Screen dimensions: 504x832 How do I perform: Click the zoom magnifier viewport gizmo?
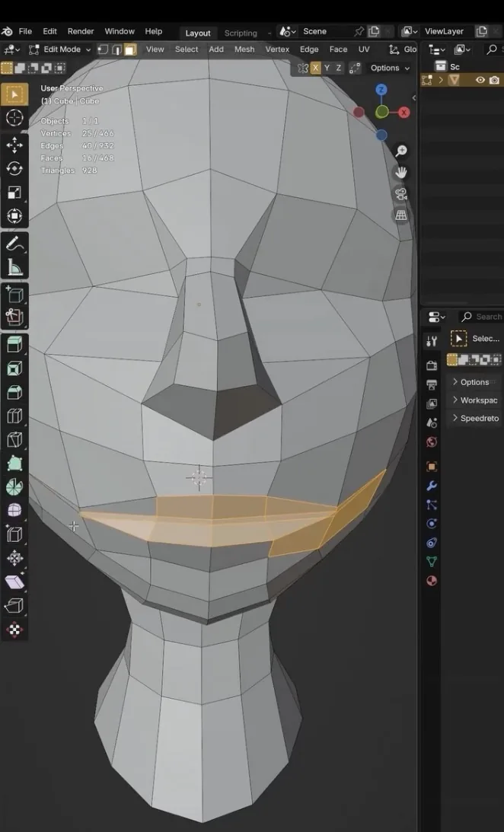point(402,151)
